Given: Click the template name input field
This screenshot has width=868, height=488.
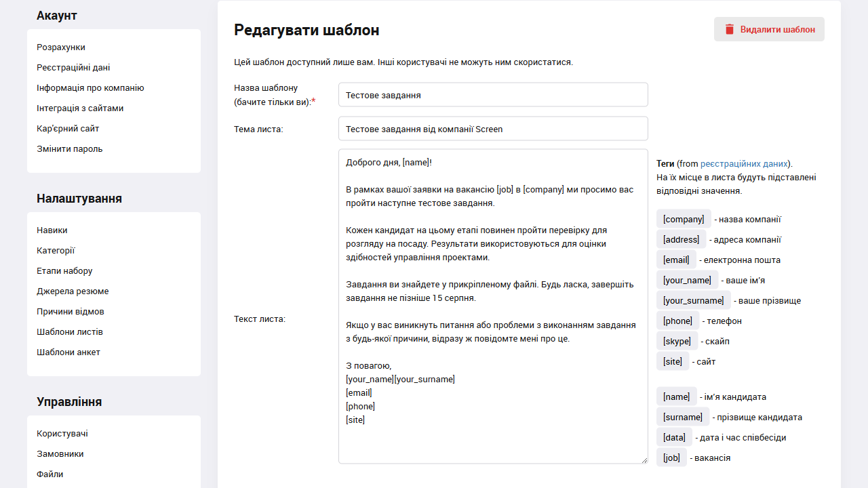Looking at the screenshot, I should point(493,95).
